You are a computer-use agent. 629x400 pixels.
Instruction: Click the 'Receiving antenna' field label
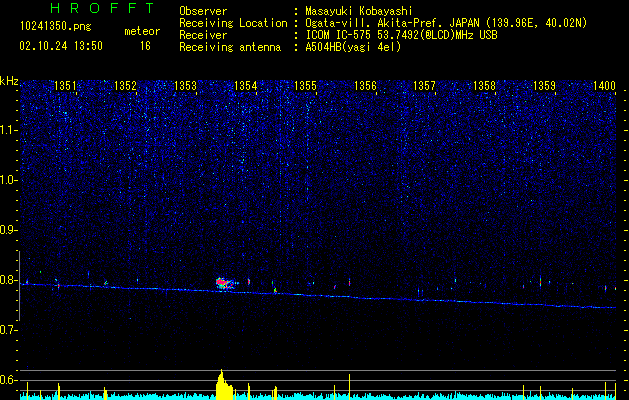coord(230,47)
